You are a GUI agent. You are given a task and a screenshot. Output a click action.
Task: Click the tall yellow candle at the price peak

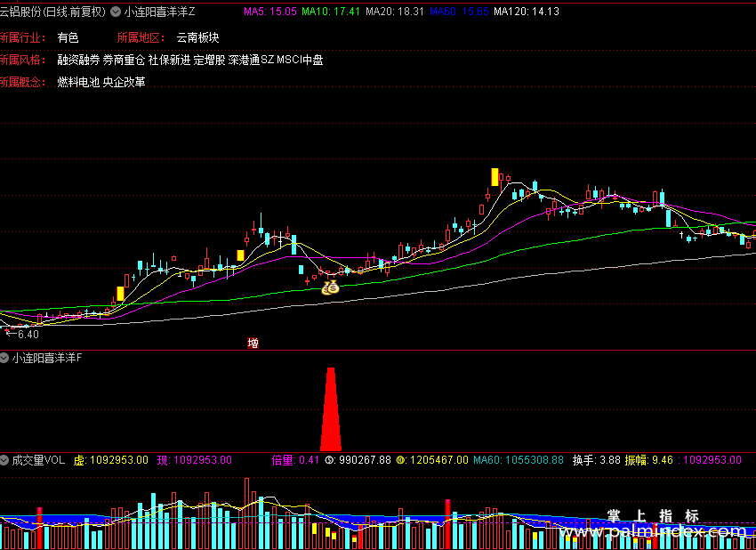click(495, 177)
